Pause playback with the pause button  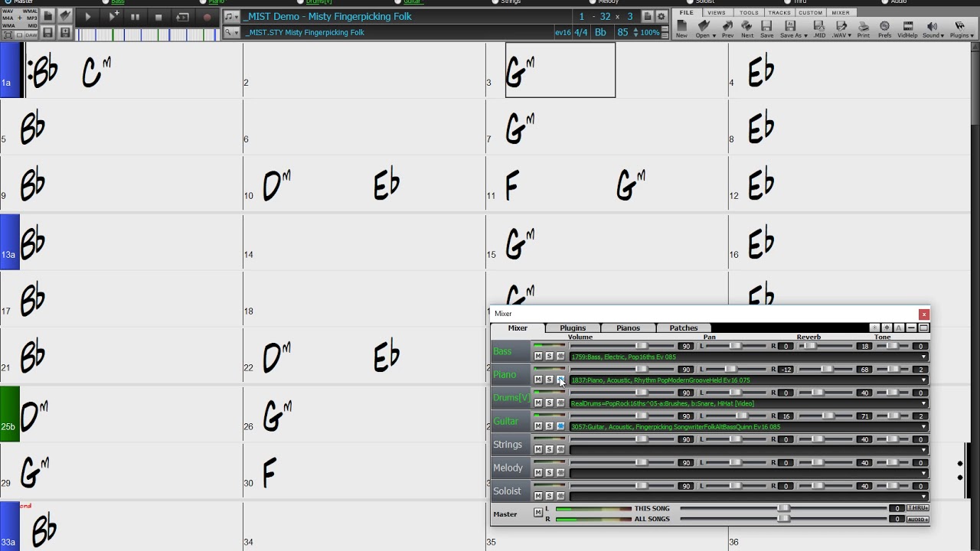click(x=136, y=17)
